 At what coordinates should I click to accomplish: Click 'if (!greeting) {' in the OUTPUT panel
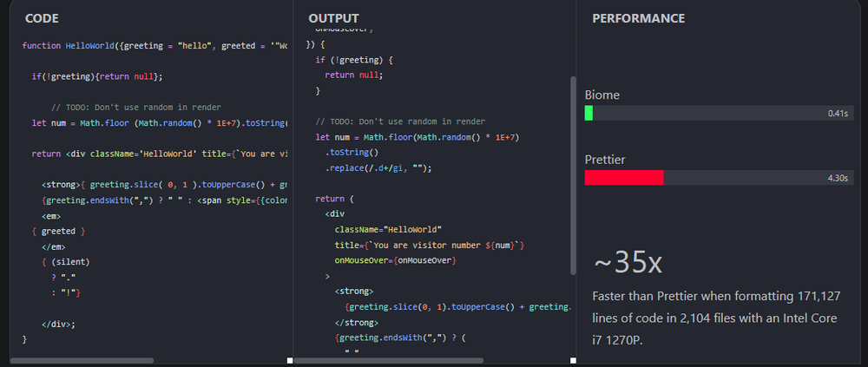354,60
